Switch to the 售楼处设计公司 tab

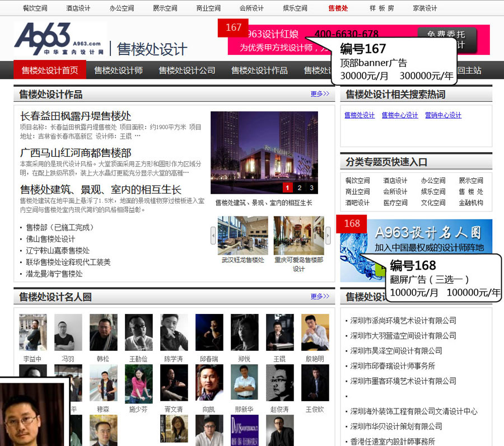point(186,70)
